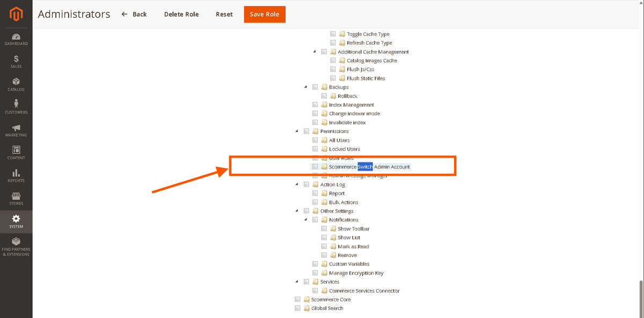This screenshot has height=318, width=644.
Task: Open the System menu item
Action: (x=16, y=221)
